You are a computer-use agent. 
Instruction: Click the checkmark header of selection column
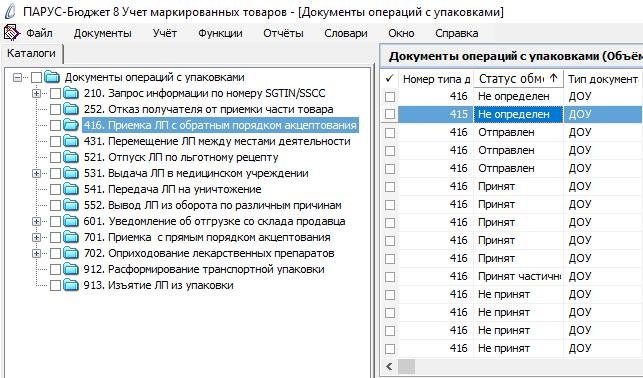click(x=390, y=78)
